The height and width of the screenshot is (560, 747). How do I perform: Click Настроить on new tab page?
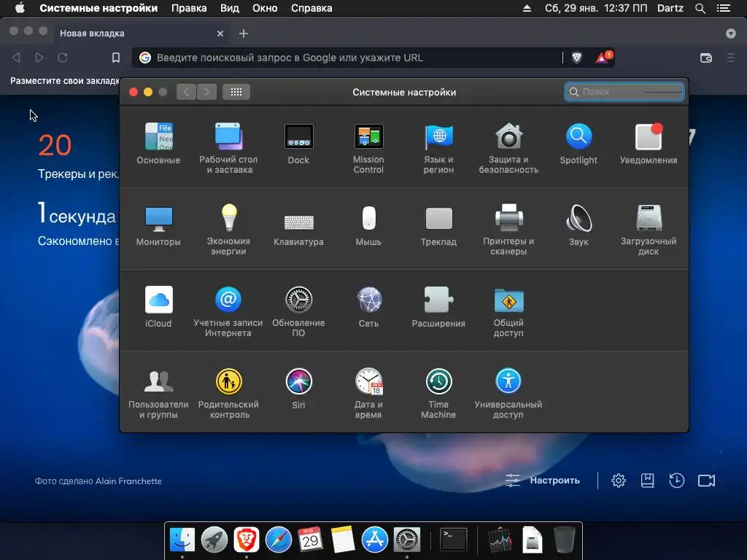[x=543, y=480]
